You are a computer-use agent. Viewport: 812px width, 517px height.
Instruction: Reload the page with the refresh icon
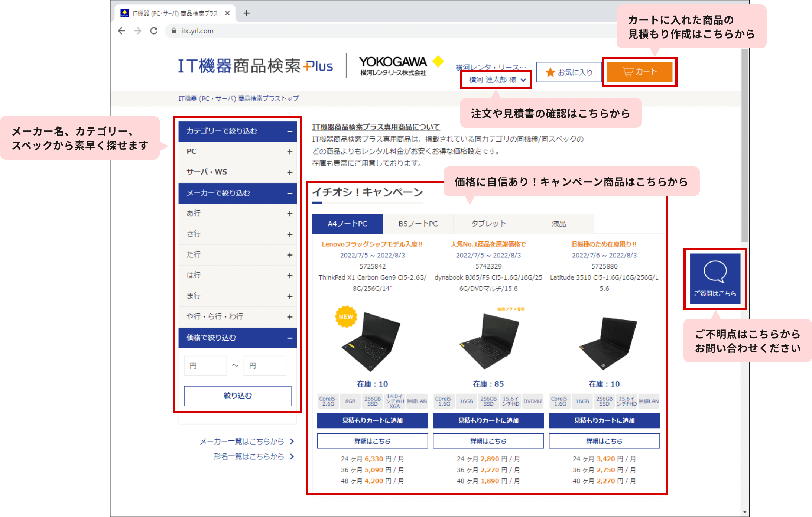pos(154,31)
